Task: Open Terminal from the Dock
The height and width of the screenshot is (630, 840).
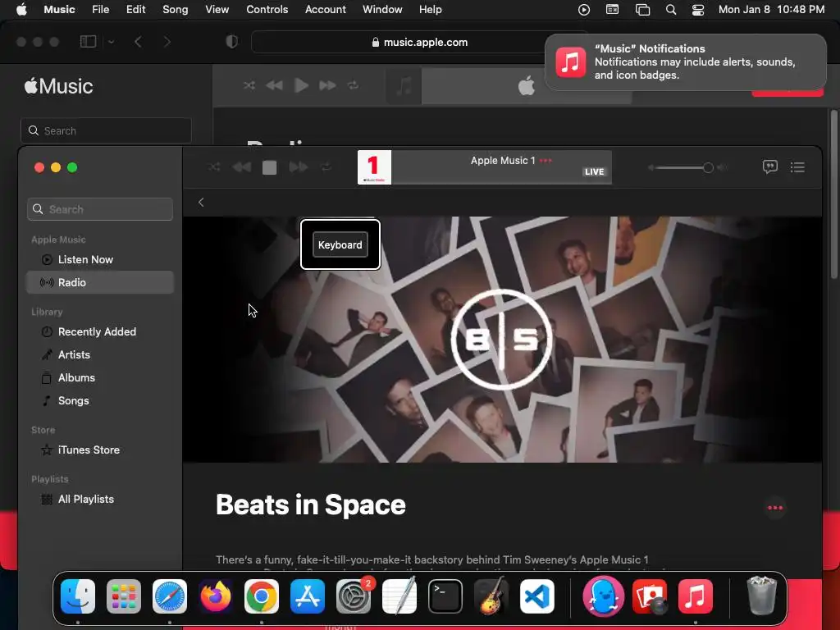Action: [x=445, y=596]
